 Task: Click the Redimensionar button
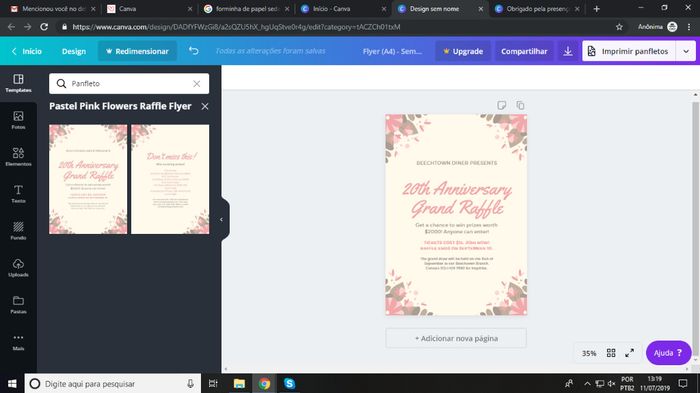[137, 51]
